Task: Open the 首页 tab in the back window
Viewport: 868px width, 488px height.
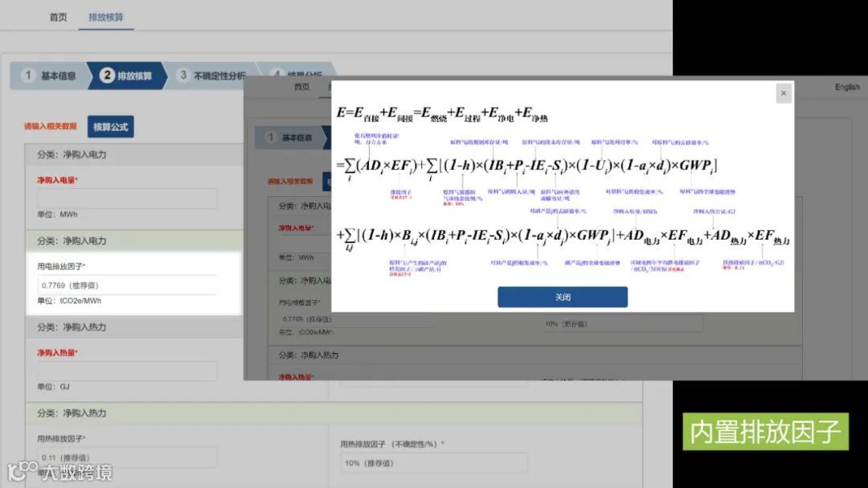Action: 58,17
